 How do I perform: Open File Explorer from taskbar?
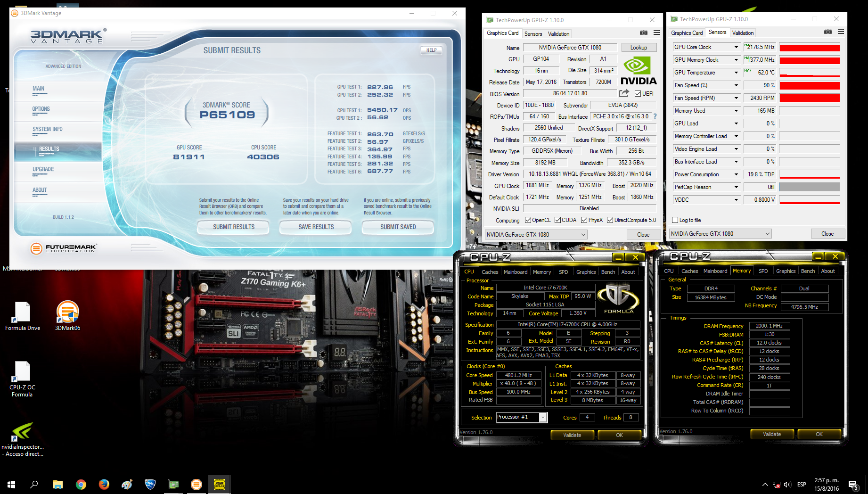[x=57, y=484]
